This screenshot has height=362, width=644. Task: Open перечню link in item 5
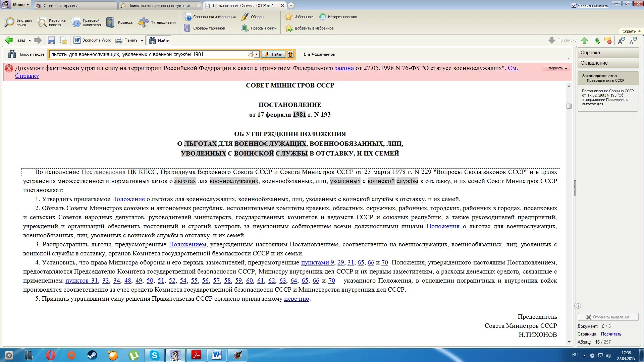pos(297,299)
